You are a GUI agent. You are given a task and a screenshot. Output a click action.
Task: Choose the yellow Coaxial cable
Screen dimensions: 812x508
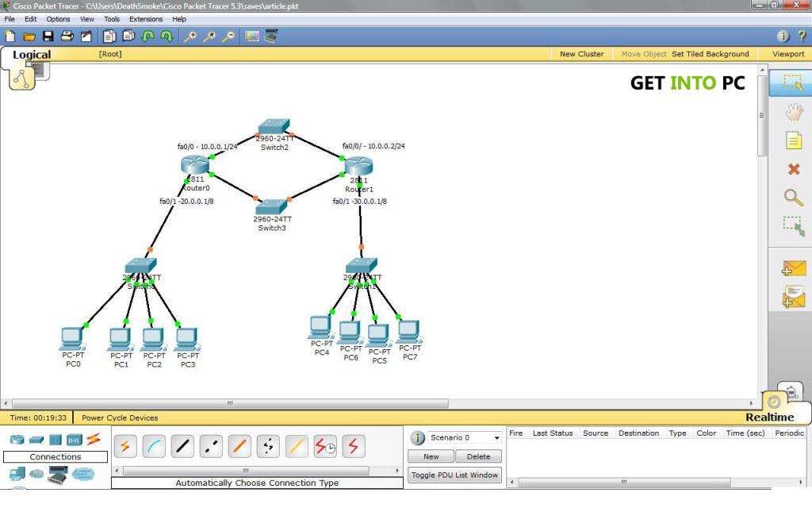pos(297,446)
